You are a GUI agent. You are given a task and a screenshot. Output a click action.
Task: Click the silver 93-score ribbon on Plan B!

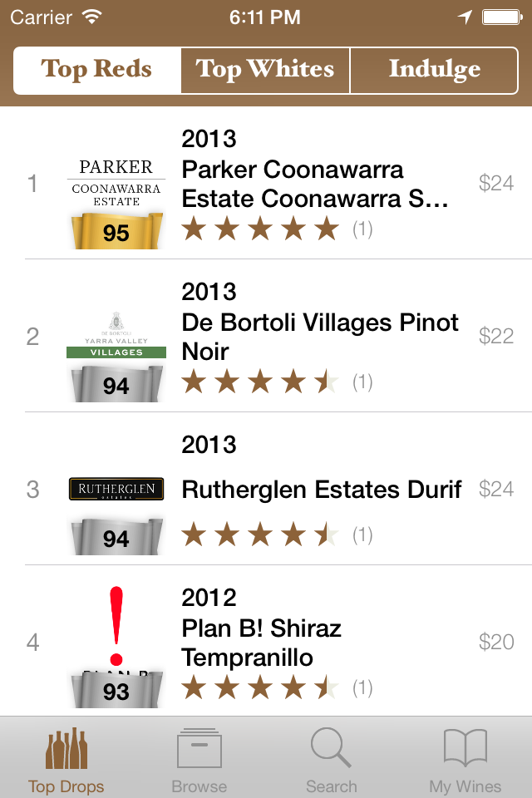116,688
